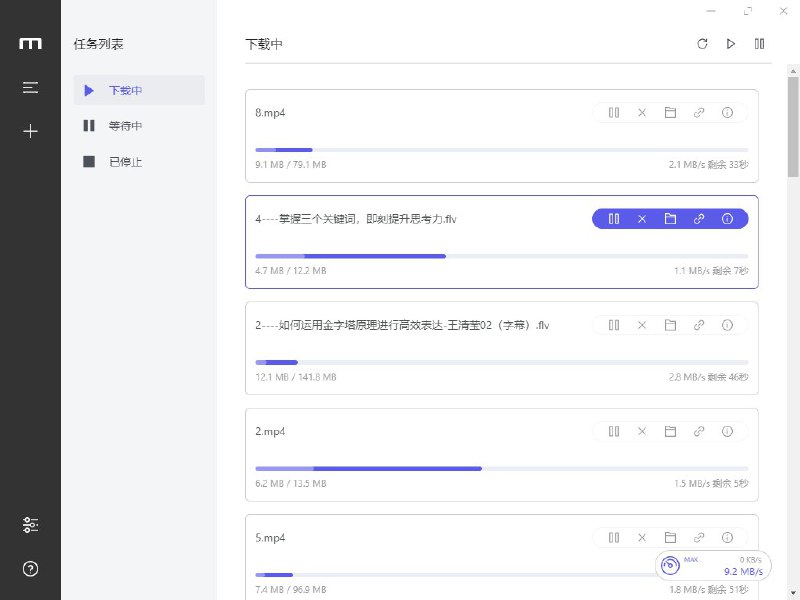
Task: Open the new task creation panel
Action: (30, 130)
